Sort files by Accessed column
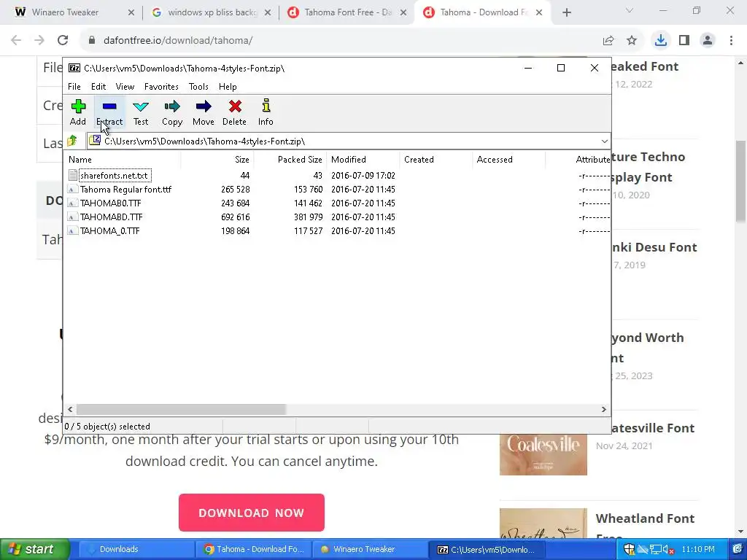 coord(508,160)
